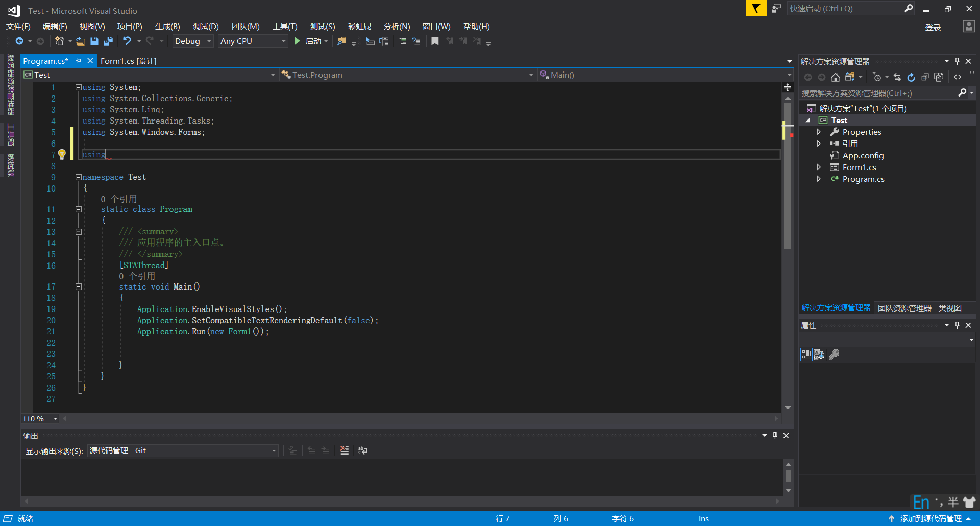Pin the Properties panel

click(958, 325)
